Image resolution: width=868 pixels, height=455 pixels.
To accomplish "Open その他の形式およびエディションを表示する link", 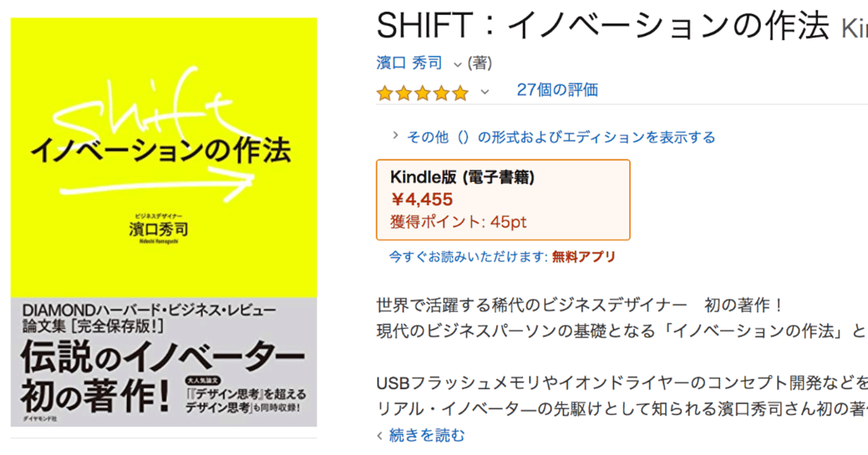I will coord(561,138).
